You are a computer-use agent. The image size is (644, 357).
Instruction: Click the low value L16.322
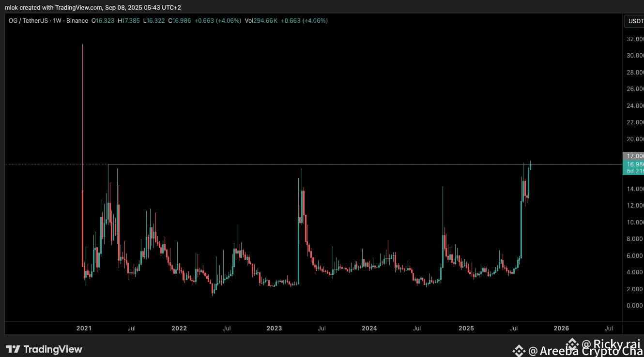click(154, 21)
